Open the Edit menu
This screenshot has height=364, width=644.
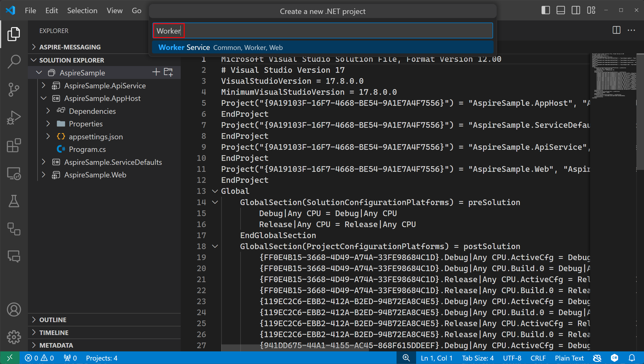click(51, 10)
